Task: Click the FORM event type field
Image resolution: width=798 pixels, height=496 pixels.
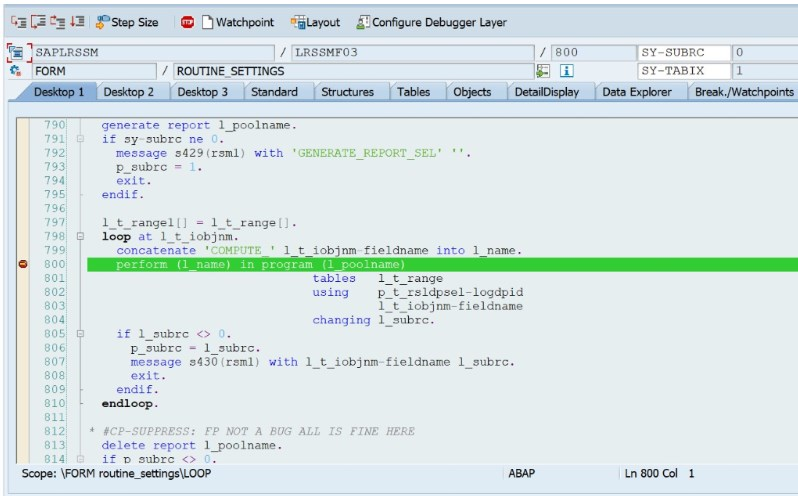Action: [x=94, y=71]
